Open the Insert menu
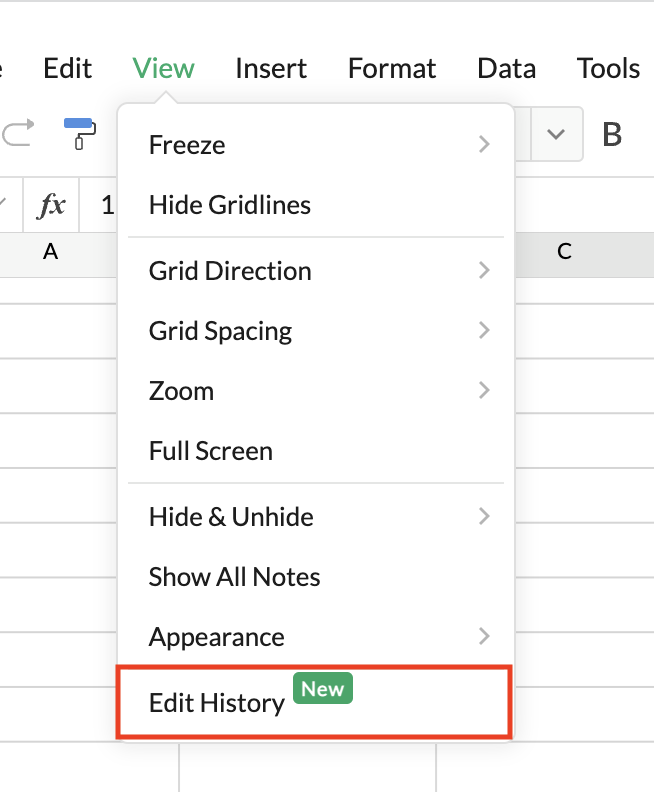Screen dimensions: 654x792 click(271, 68)
